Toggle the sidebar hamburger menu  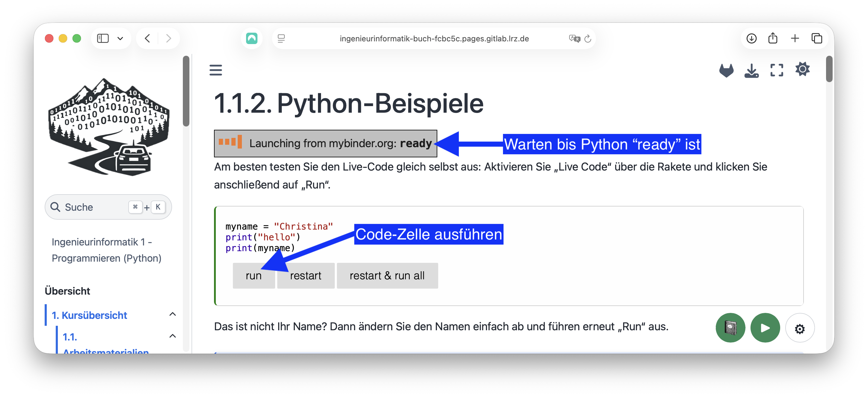[x=216, y=70]
